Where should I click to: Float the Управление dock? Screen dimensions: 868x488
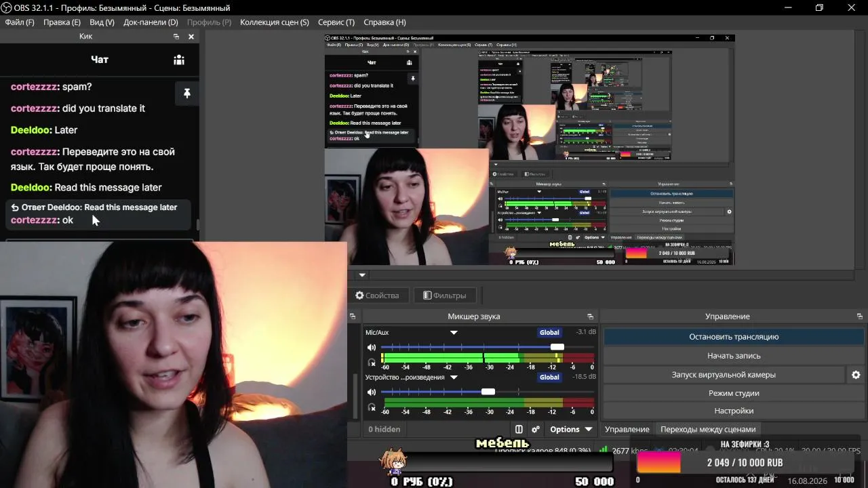860,317
